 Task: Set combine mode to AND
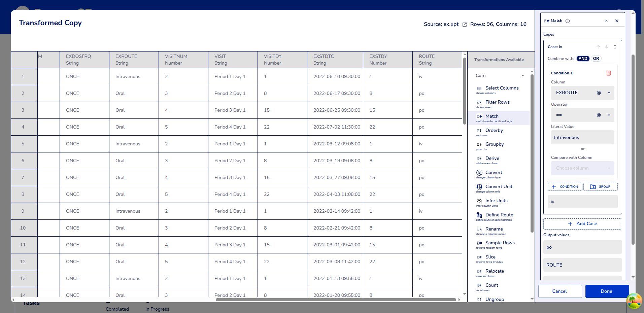[x=583, y=59]
